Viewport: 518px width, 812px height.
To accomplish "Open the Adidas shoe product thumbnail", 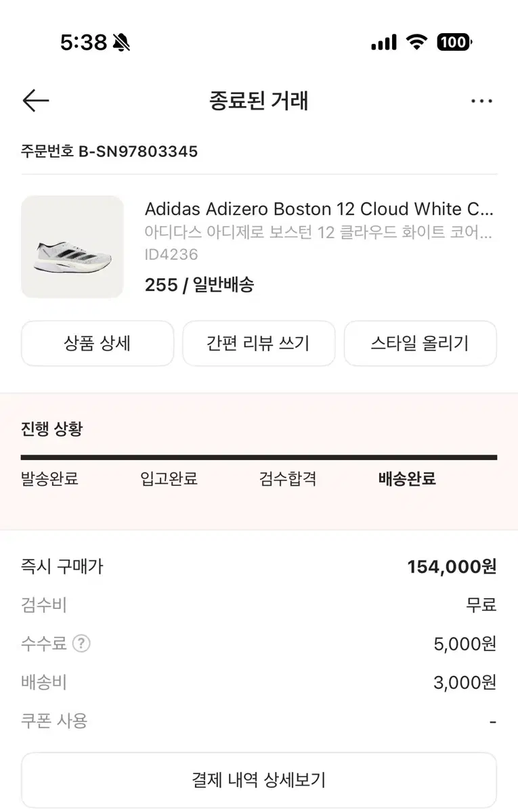I will point(72,247).
